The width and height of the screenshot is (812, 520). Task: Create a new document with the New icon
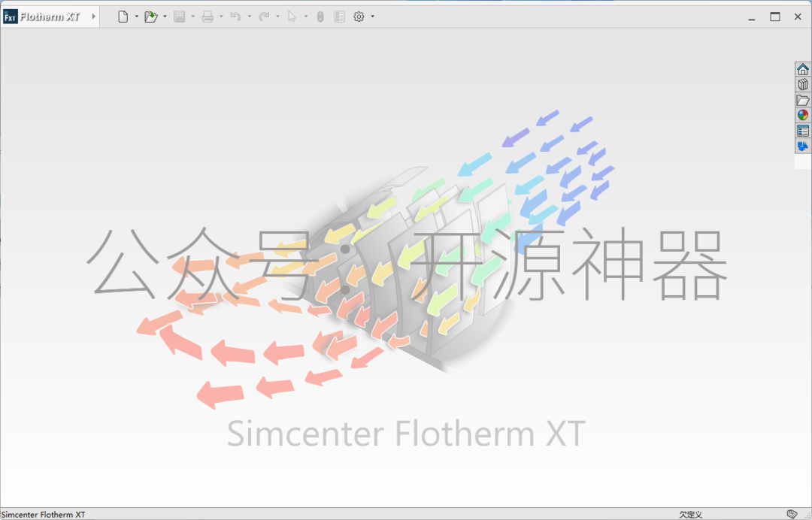pyautogui.click(x=123, y=17)
